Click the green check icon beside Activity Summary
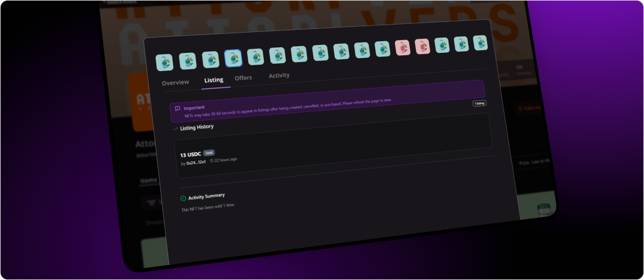The height and width of the screenshot is (280, 644). (x=183, y=198)
